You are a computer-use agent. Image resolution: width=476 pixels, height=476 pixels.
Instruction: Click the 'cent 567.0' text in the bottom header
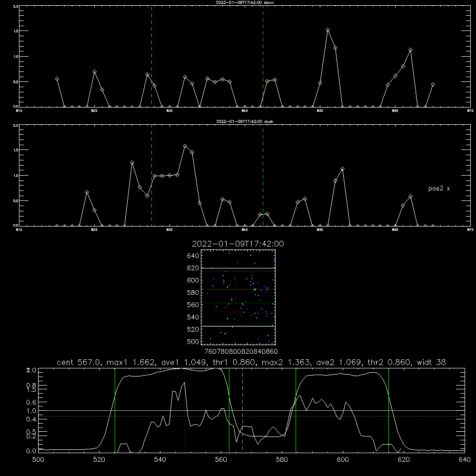tap(79, 362)
